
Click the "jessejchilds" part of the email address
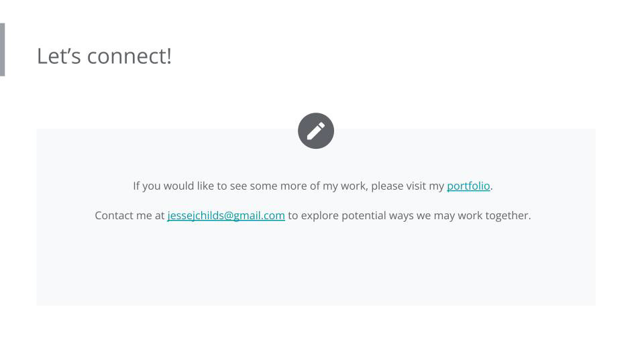click(x=195, y=215)
